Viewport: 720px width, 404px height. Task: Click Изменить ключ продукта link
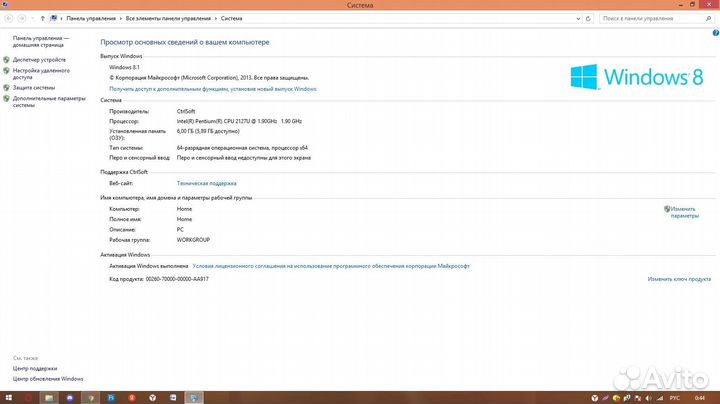click(679, 279)
